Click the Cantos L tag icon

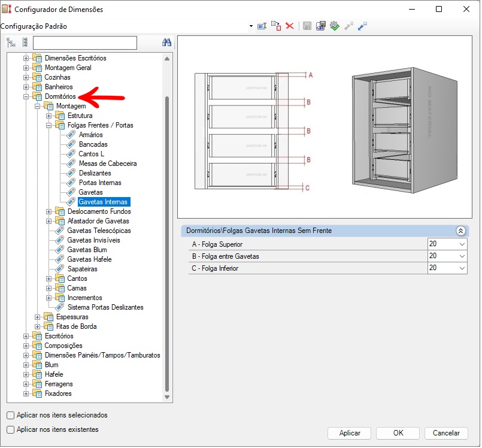pos(71,154)
